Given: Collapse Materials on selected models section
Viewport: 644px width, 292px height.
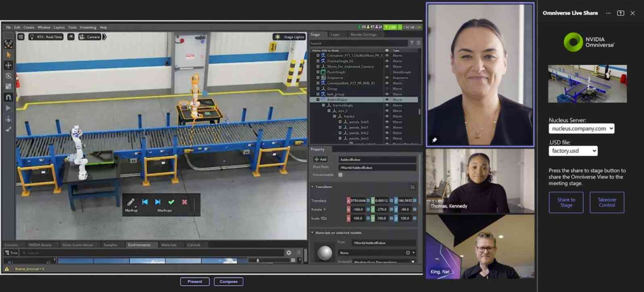Looking at the screenshot, I should click(x=312, y=233).
